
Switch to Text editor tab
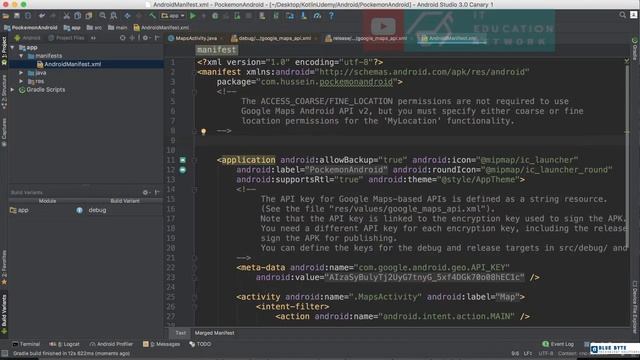pos(180,333)
